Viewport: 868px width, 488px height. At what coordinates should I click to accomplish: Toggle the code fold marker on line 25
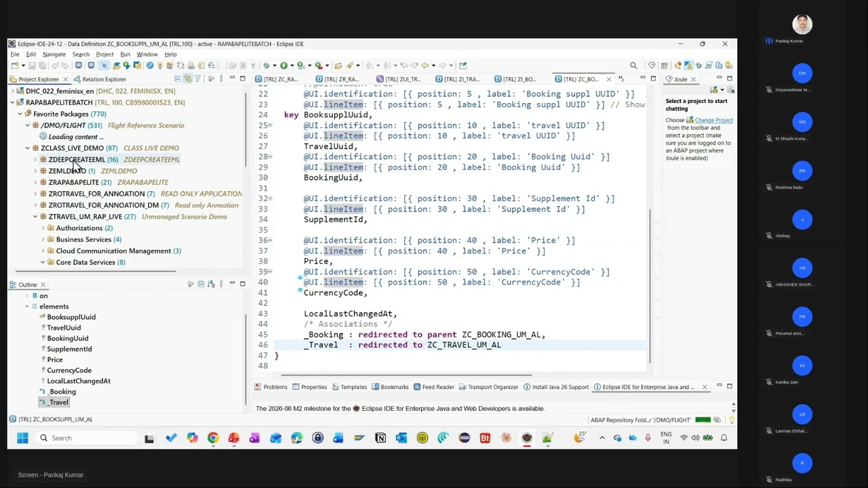coord(271,125)
